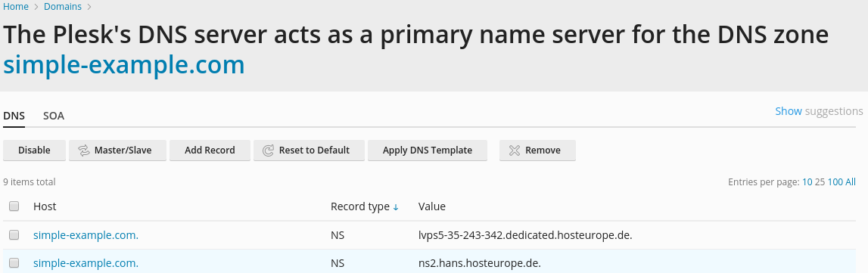Click the Disable button
This screenshot has width=868, height=273.
[x=34, y=150]
